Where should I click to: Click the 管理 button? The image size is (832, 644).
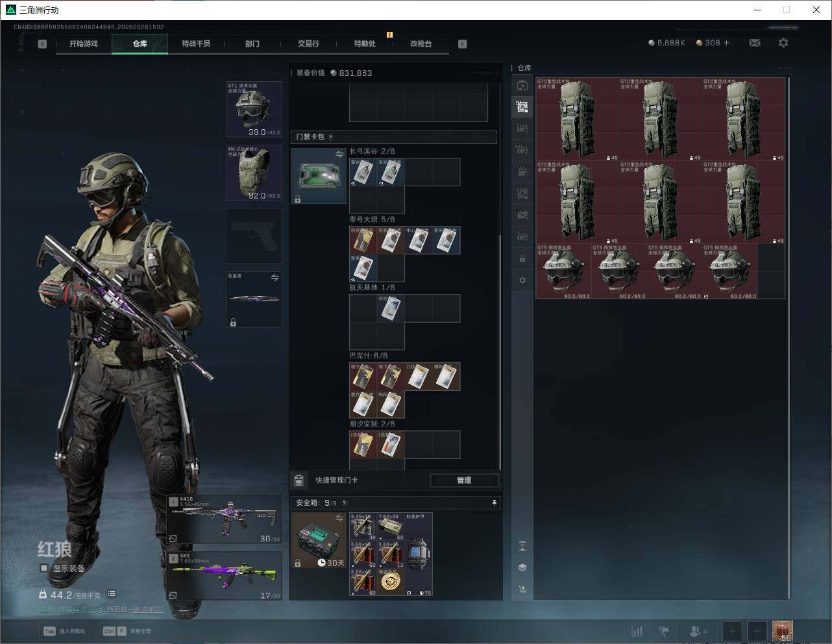(464, 480)
